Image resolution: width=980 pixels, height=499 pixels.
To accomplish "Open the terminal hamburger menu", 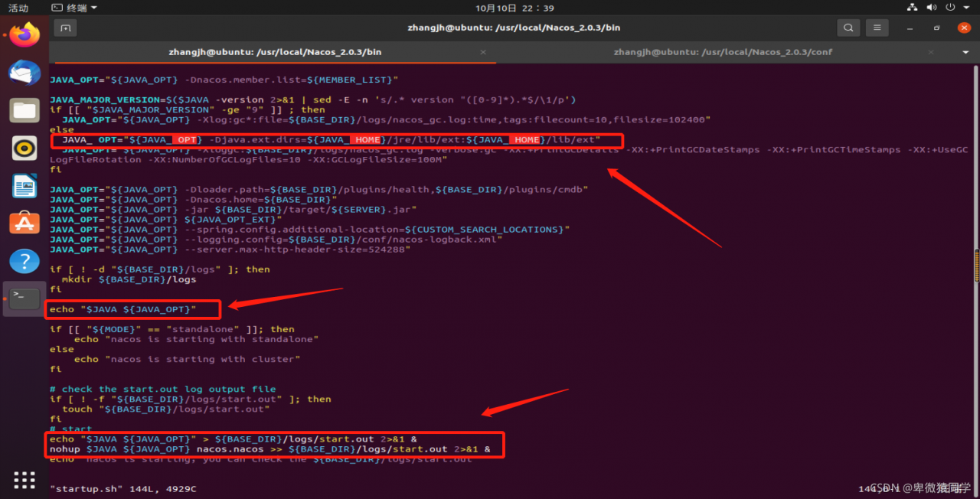I will [877, 28].
